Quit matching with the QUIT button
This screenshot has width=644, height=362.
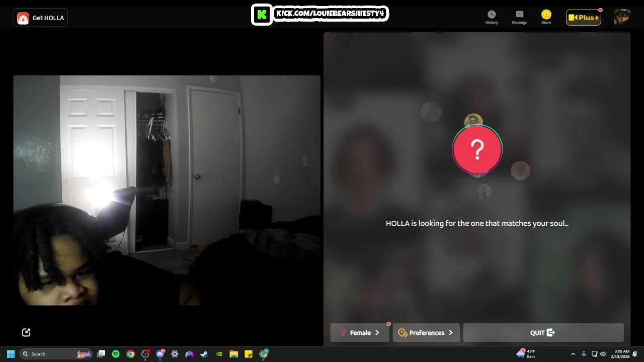point(543,333)
